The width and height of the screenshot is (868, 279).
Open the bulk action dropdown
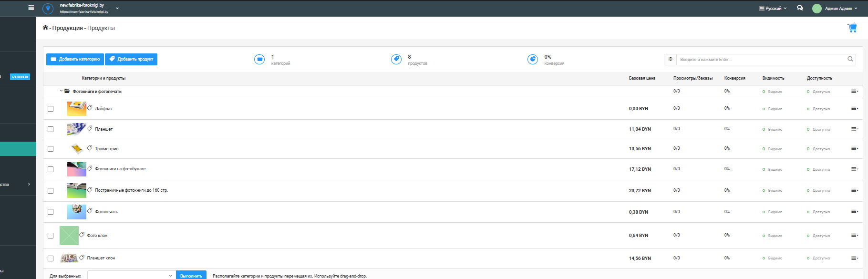coord(131,276)
